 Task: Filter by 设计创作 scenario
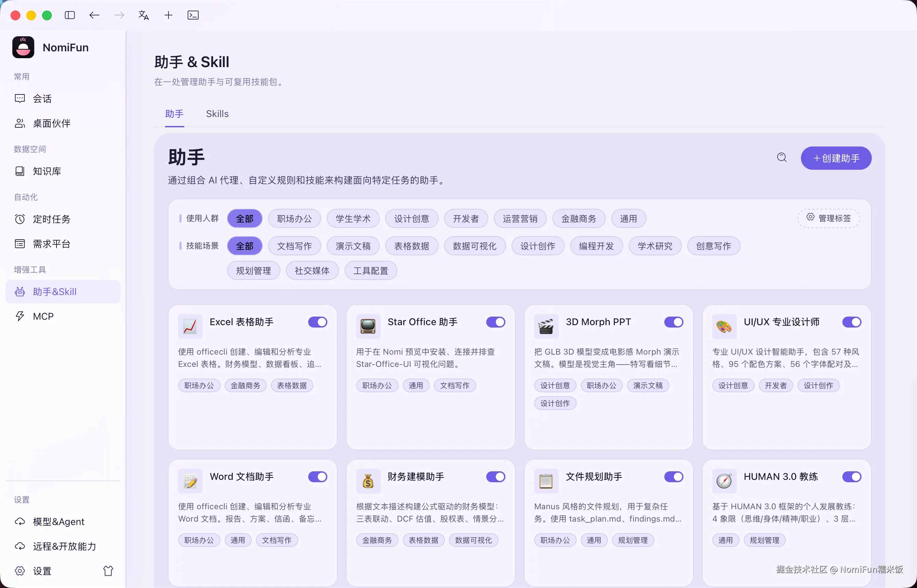point(538,246)
